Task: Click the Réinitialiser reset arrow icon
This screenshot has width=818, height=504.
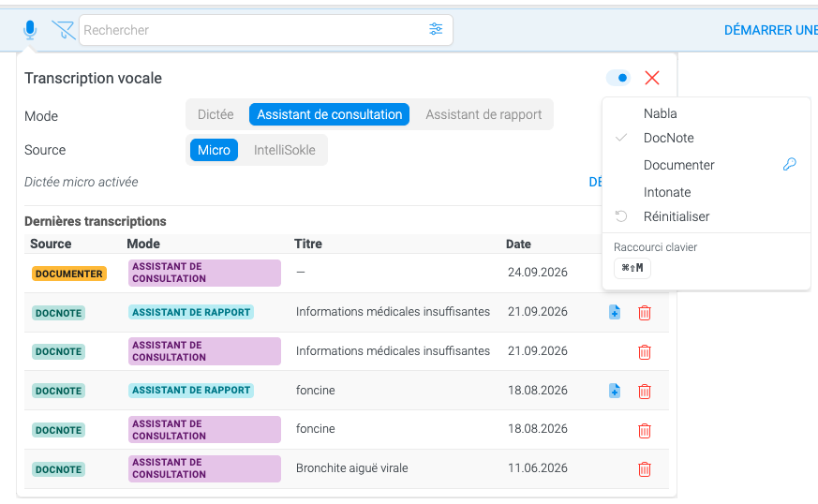Action: 621,216
